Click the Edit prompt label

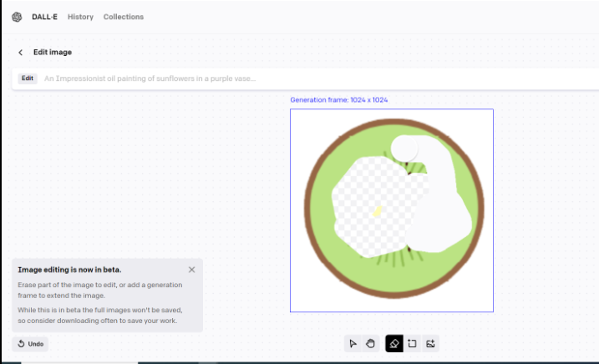pos(27,78)
